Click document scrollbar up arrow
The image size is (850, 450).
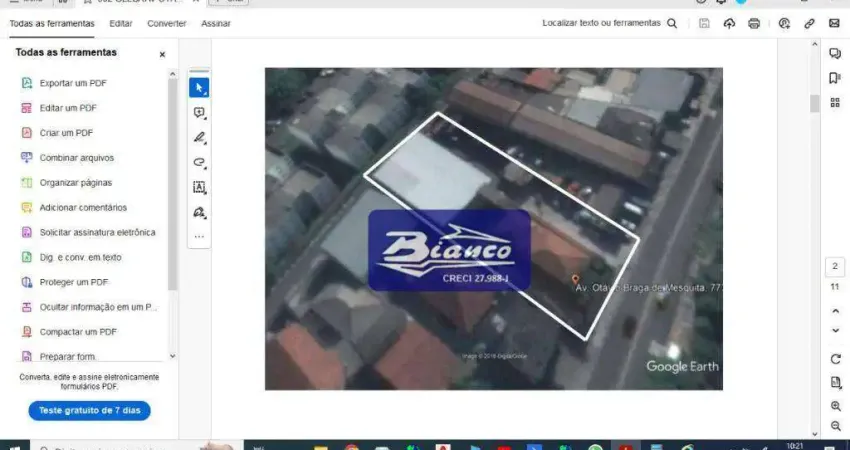[x=814, y=44]
